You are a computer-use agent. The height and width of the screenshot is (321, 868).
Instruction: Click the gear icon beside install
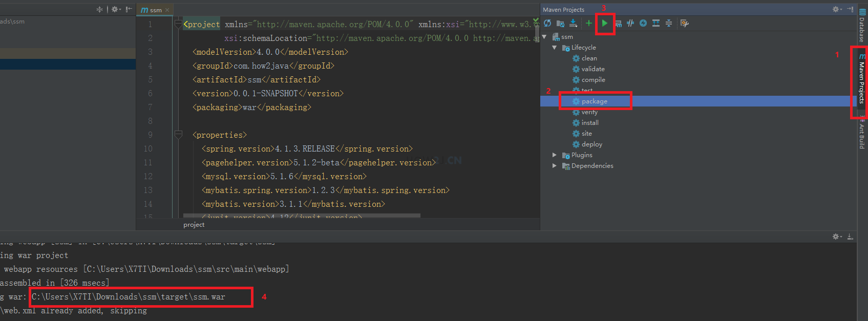(576, 123)
